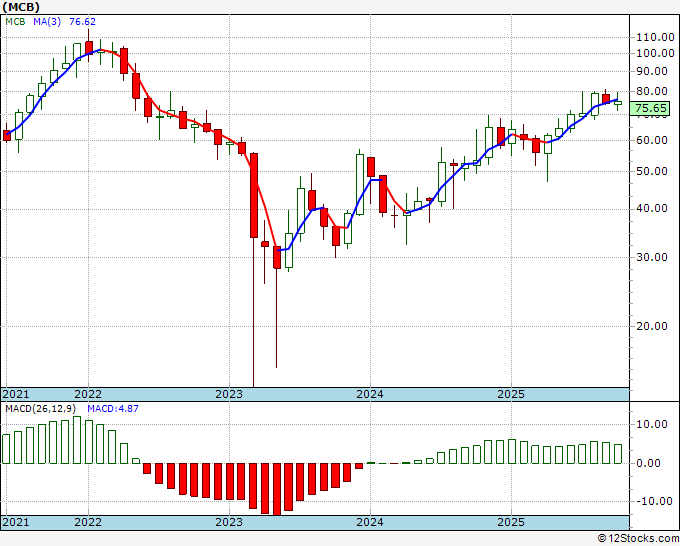
Task: Click 2025 on the price chart timeline
Action: click(511, 394)
